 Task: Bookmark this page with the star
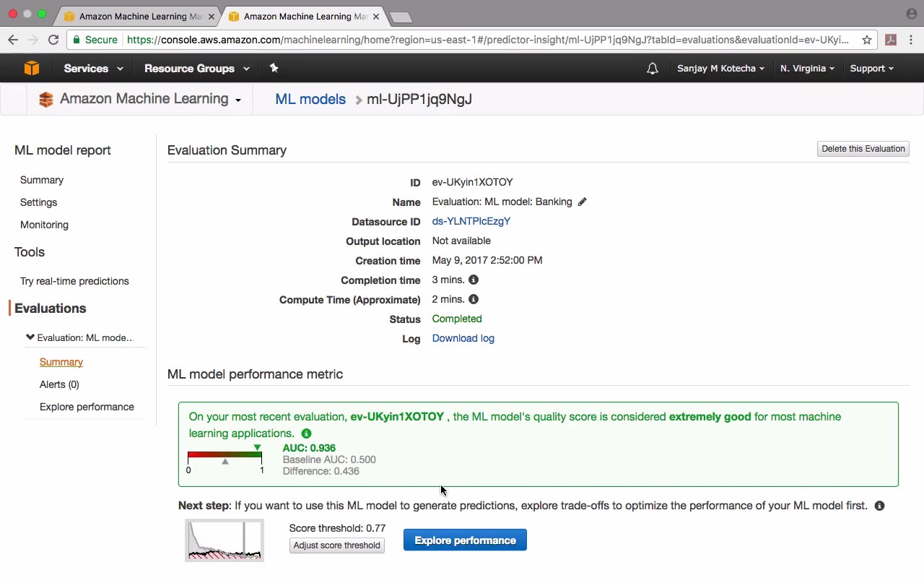coord(867,40)
